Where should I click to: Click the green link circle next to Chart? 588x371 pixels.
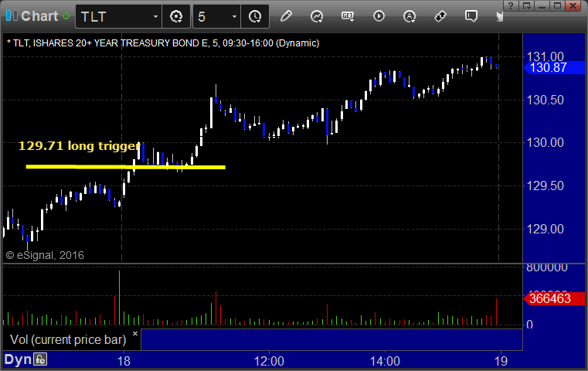[x=66, y=16]
